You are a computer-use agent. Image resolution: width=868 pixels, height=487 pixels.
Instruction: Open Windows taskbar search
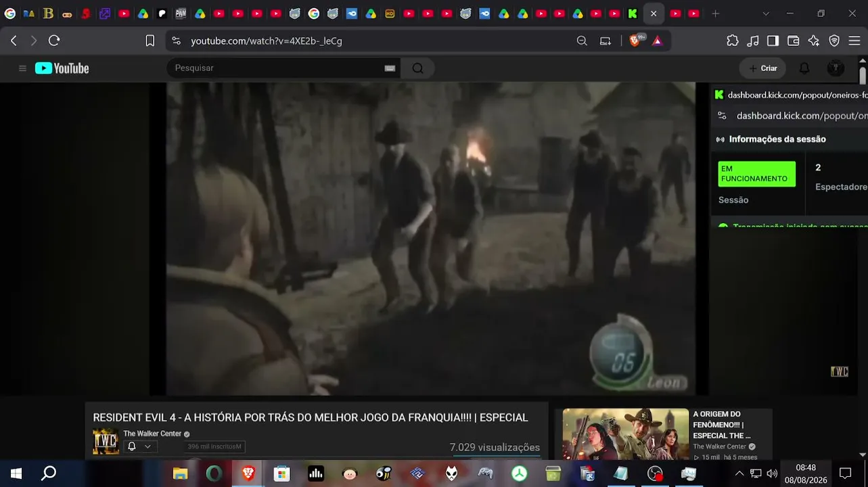(x=49, y=473)
